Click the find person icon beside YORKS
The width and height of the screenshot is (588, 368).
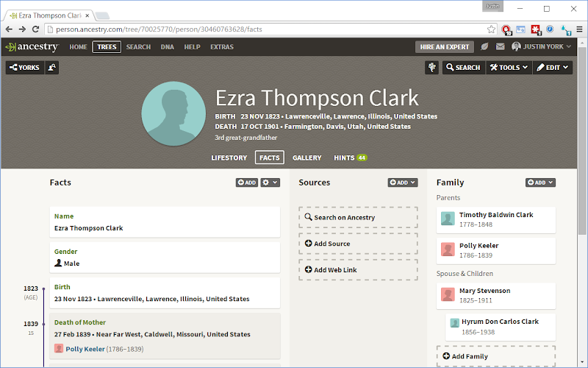pos(52,68)
